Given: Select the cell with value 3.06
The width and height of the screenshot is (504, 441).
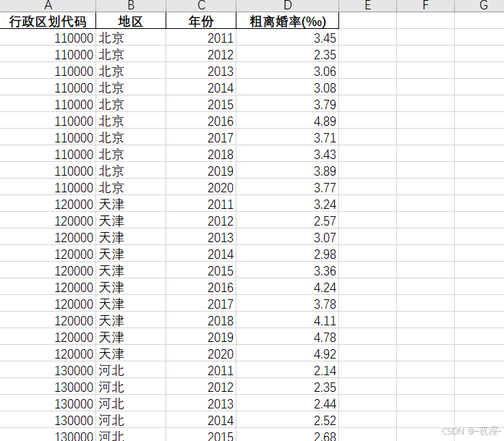Looking at the screenshot, I should coord(288,71).
